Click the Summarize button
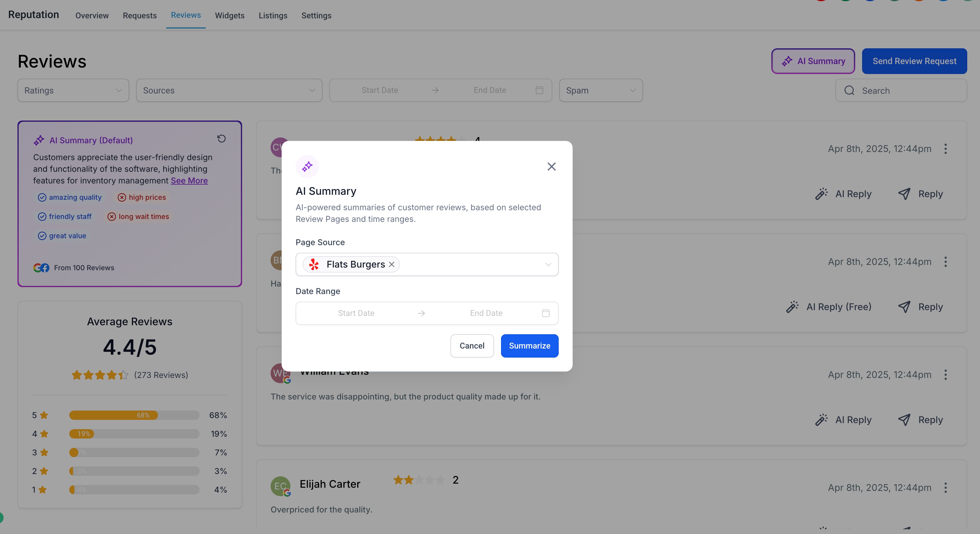 click(529, 346)
